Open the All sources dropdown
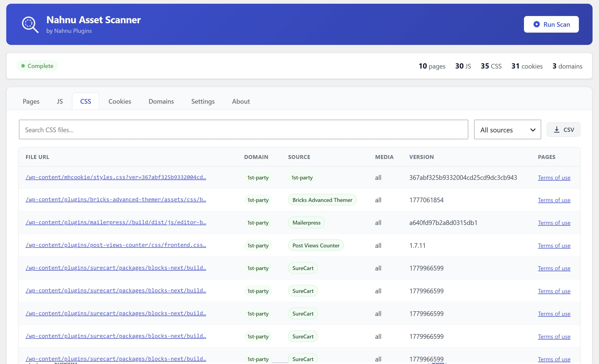Viewport: 599px width, 364px height. 507,129
